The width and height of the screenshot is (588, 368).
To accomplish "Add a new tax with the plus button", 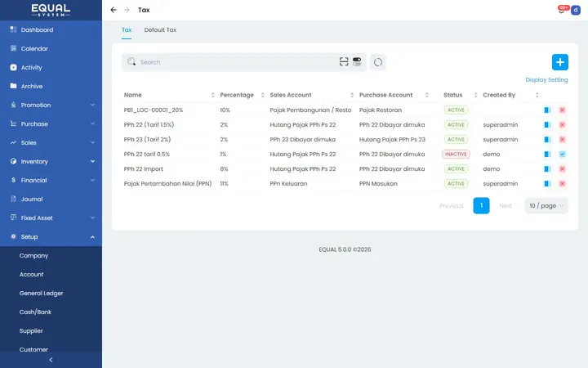I will tap(560, 62).
